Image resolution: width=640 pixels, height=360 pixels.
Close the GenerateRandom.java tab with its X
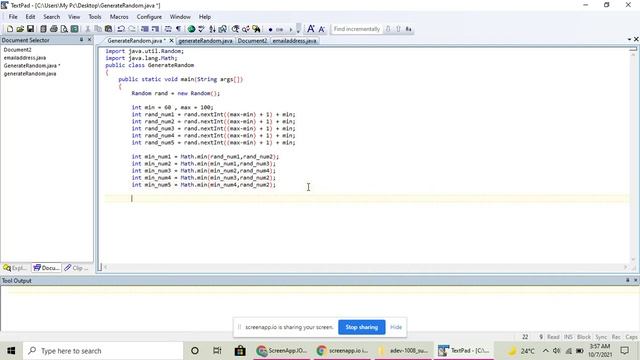click(x=171, y=41)
